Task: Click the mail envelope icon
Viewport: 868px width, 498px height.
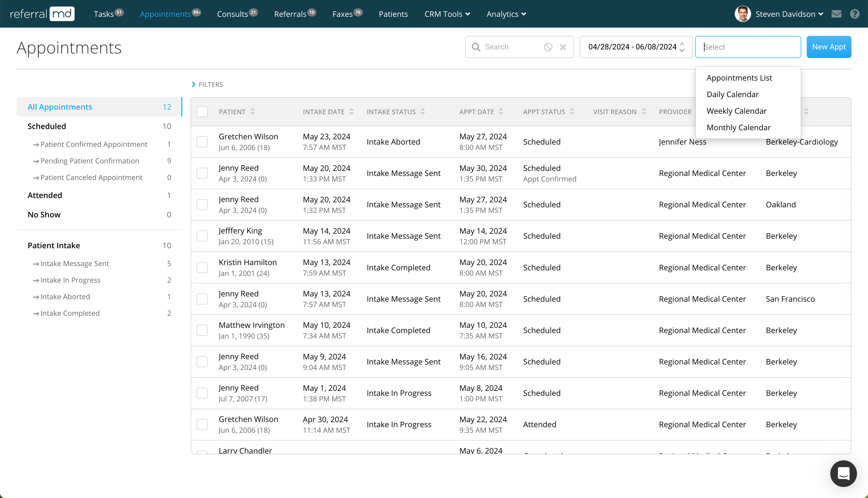Action: tap(836, 14)
